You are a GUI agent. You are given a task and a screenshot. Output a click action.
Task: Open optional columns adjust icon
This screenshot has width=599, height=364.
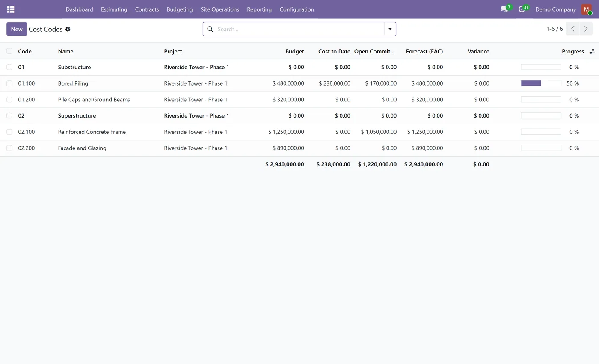(x=592, y=51)
